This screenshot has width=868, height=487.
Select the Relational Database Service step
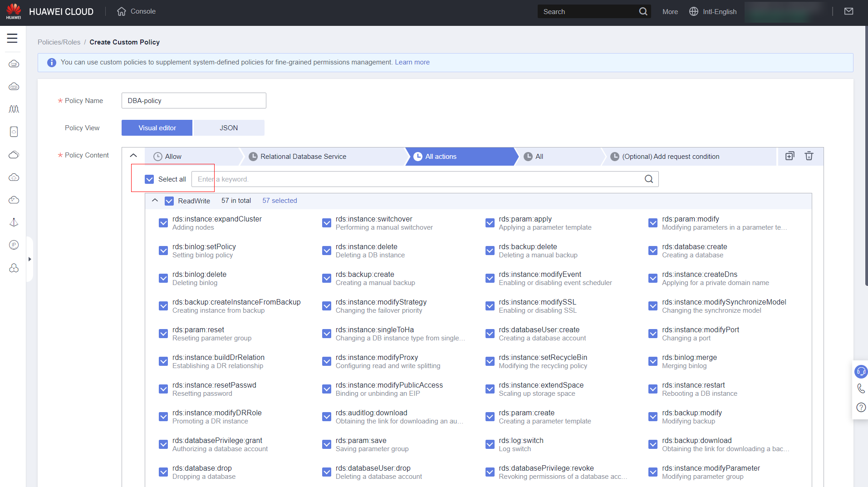[x=303, y=157]
